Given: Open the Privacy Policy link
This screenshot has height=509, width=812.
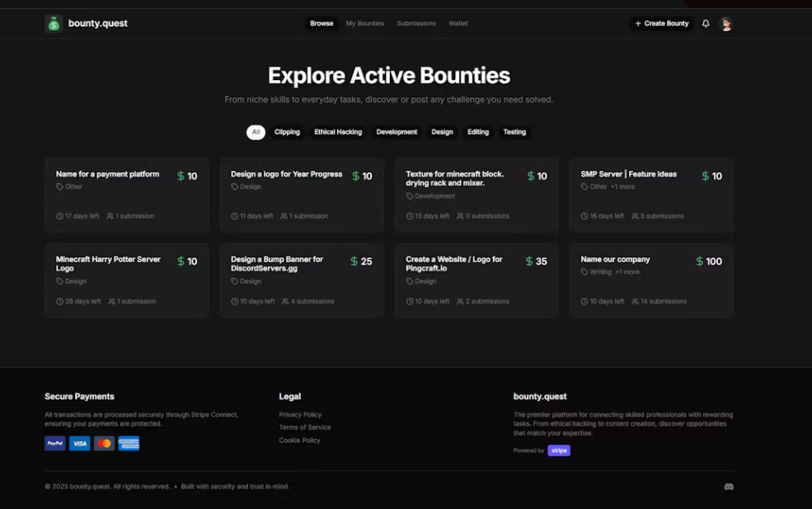Looking at the screenshot, I should point(300,415).
